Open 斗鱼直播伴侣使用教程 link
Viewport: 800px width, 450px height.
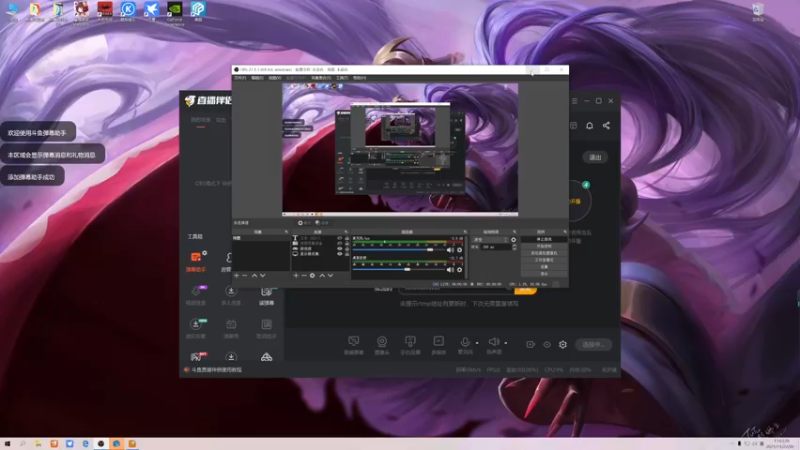(216, 369)
